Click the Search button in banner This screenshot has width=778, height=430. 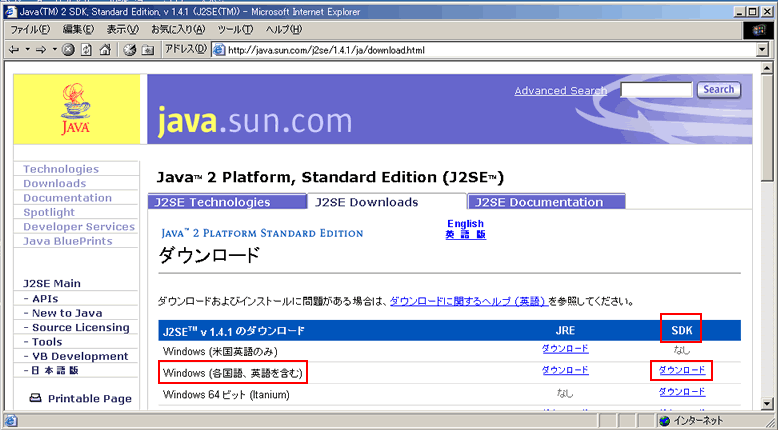[718, 90]
